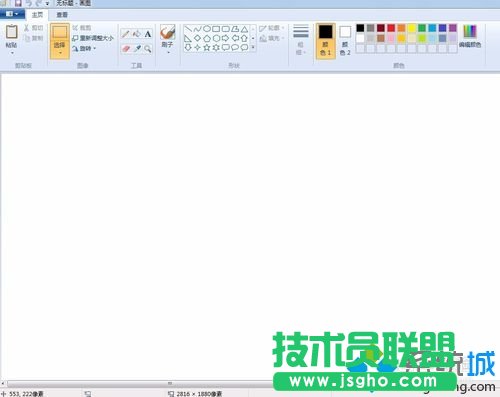500x397 pixels.
Task: Select the Fill with color bucket tool
Action: [137, 33]
